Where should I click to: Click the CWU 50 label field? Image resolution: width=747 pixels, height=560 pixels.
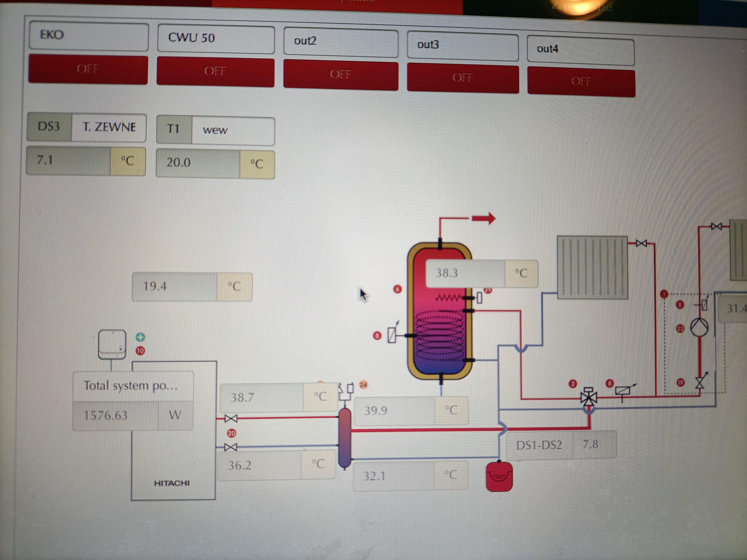pos(215,38)
